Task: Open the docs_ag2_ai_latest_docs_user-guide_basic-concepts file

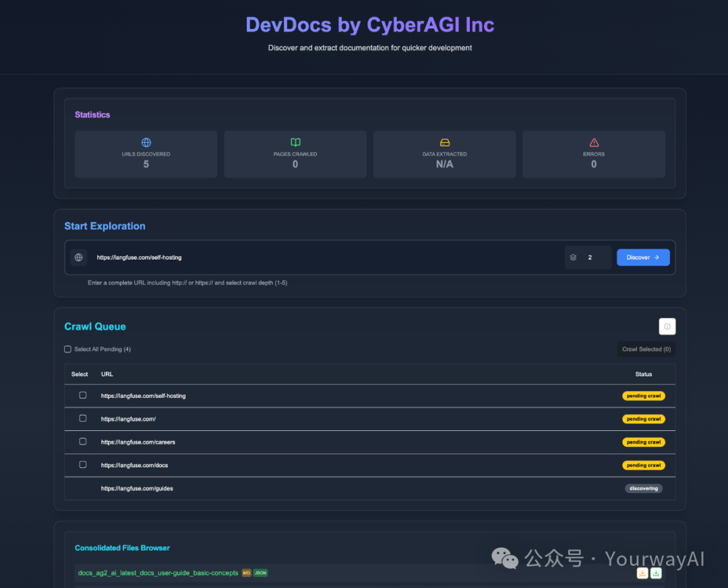Action: (x=158, y=572)
